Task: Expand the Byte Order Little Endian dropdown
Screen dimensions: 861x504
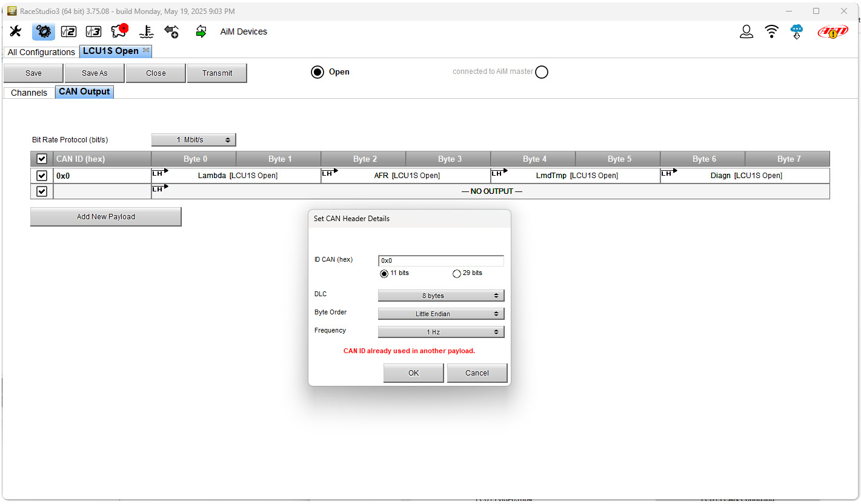Action: 440,314
